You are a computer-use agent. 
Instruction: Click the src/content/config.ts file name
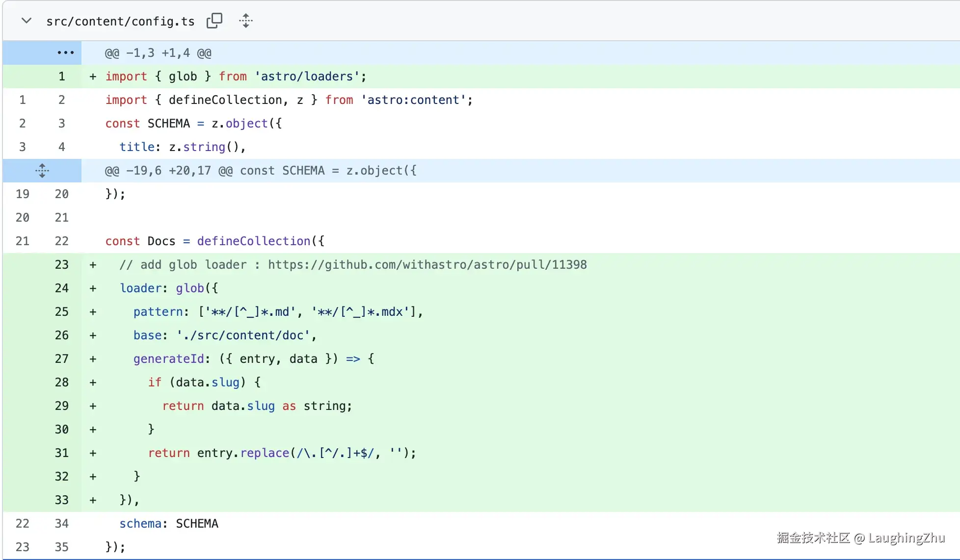[x=120, y=22]
